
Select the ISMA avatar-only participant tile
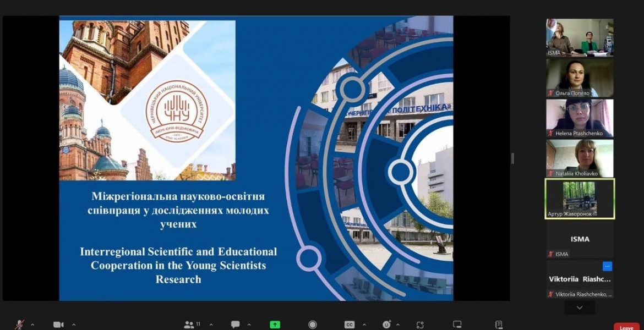point(580,239)
